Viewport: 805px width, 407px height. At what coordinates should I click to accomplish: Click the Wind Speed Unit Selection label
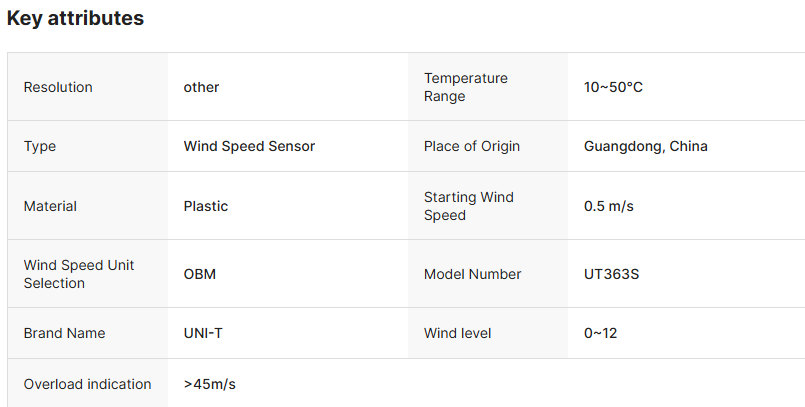79,274
